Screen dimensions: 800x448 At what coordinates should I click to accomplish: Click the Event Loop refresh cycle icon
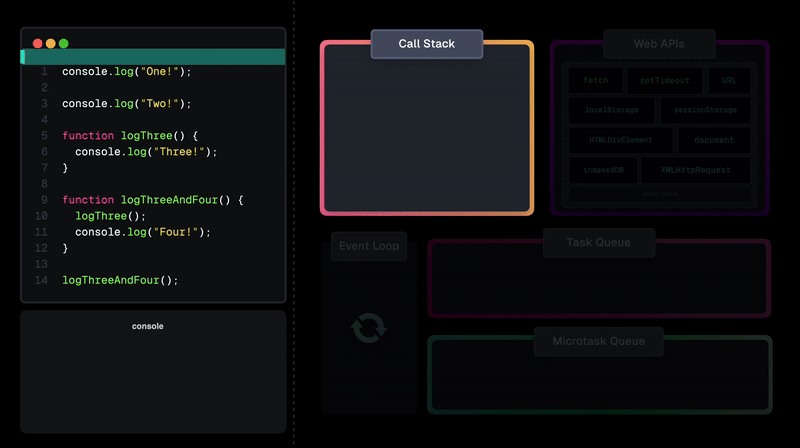[x=369, y=328]
